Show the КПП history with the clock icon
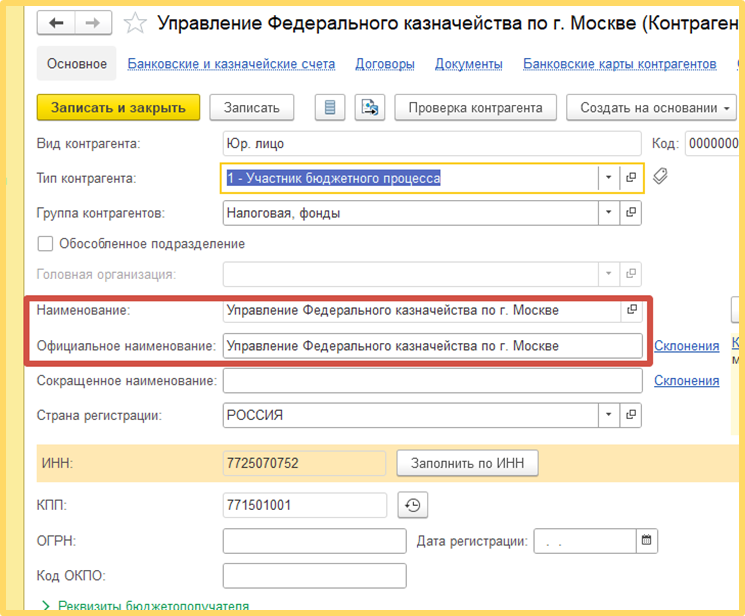This screenshot has height=616, width=745. coord(412,505)
